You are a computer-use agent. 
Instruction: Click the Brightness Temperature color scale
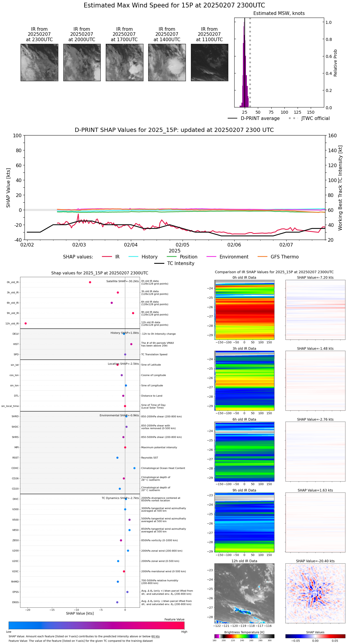(244, 636)
